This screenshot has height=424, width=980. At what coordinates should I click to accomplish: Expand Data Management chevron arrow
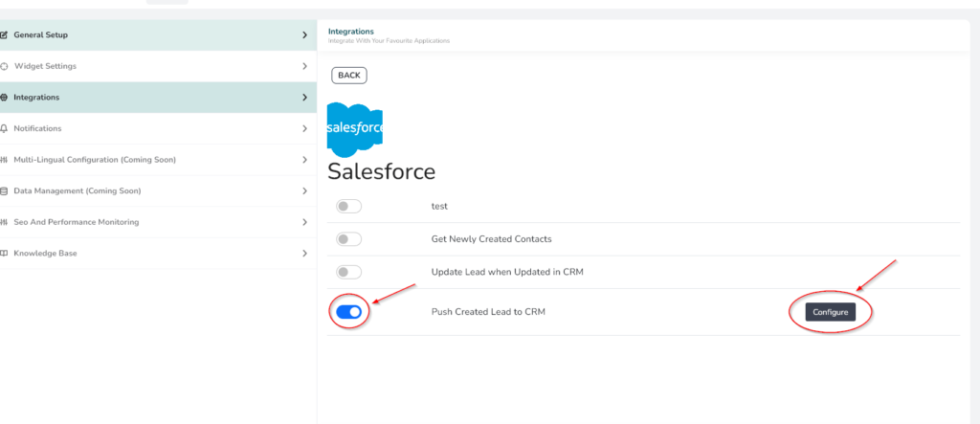[305, 191]
